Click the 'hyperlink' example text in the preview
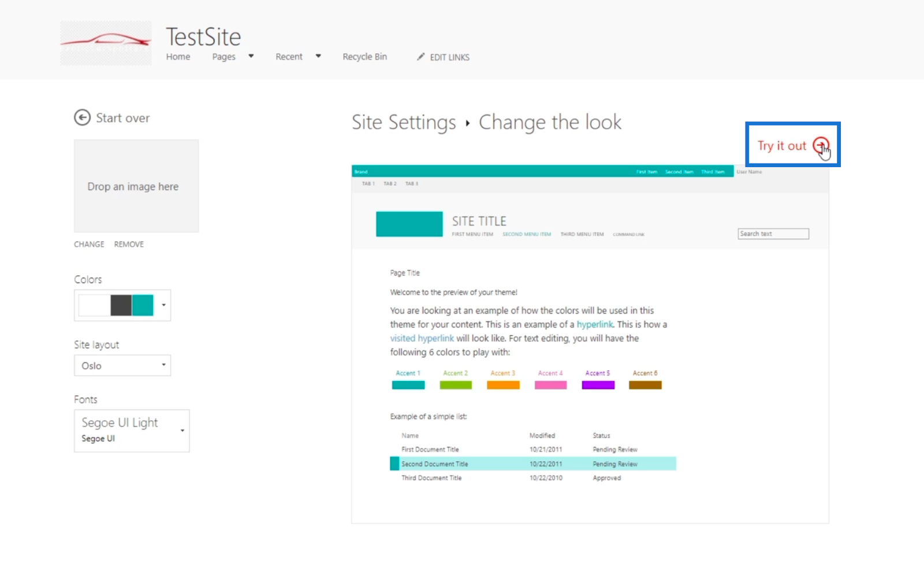This screenshot has height=571, width=924. point(595,324)
